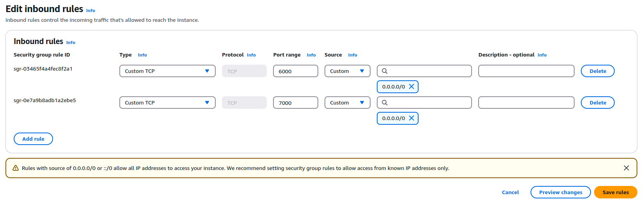Open Info link beside Inbound rules heading

click(71, 42)
